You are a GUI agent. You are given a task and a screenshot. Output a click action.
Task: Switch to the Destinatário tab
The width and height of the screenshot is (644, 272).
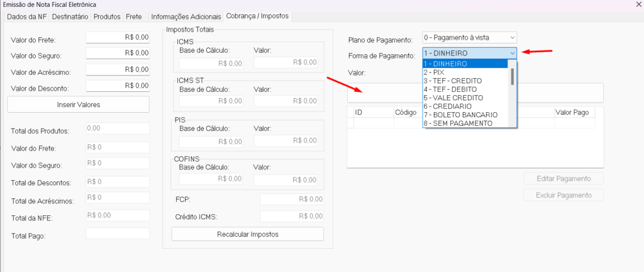click(70, 16)
